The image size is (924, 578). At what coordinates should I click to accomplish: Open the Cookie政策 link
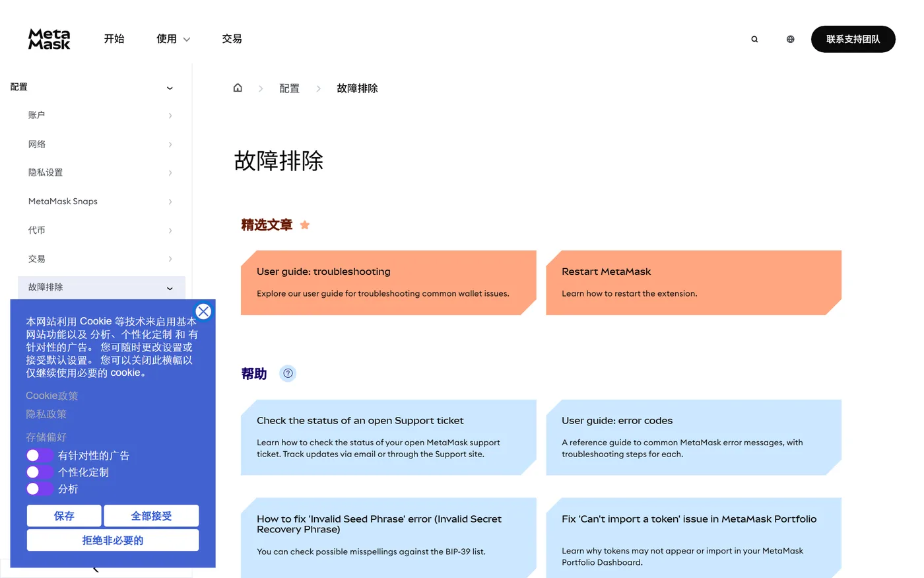click(x=52, y=396)
